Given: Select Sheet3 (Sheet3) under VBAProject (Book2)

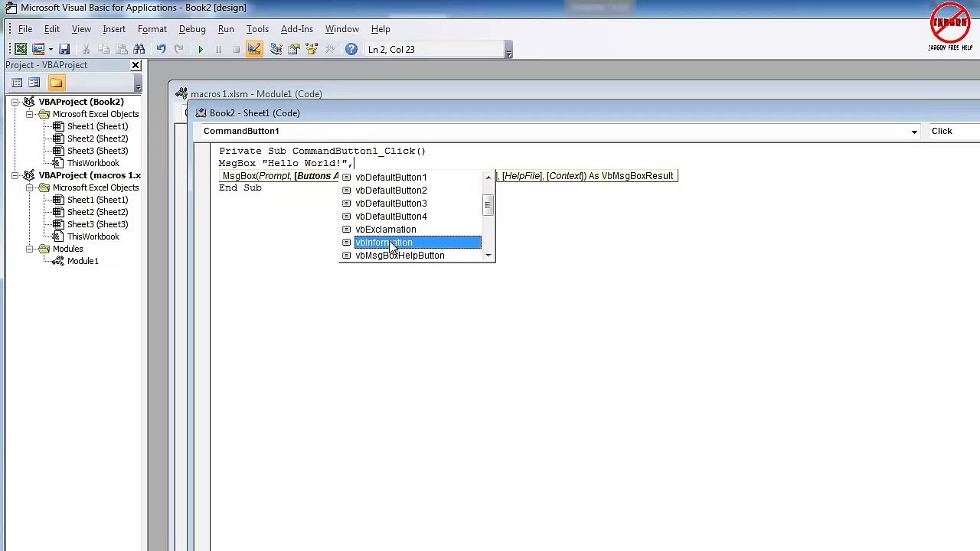Looking at the screenshot, I should (97, 151).
